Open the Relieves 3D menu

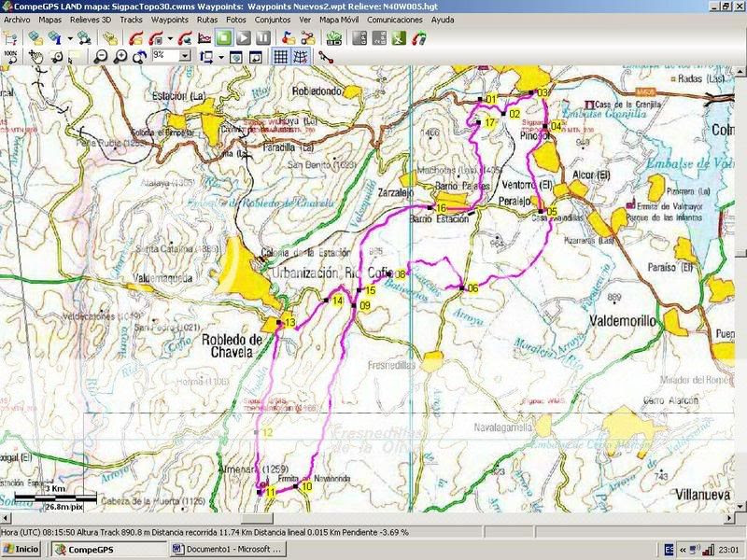[x=91, y=20]
